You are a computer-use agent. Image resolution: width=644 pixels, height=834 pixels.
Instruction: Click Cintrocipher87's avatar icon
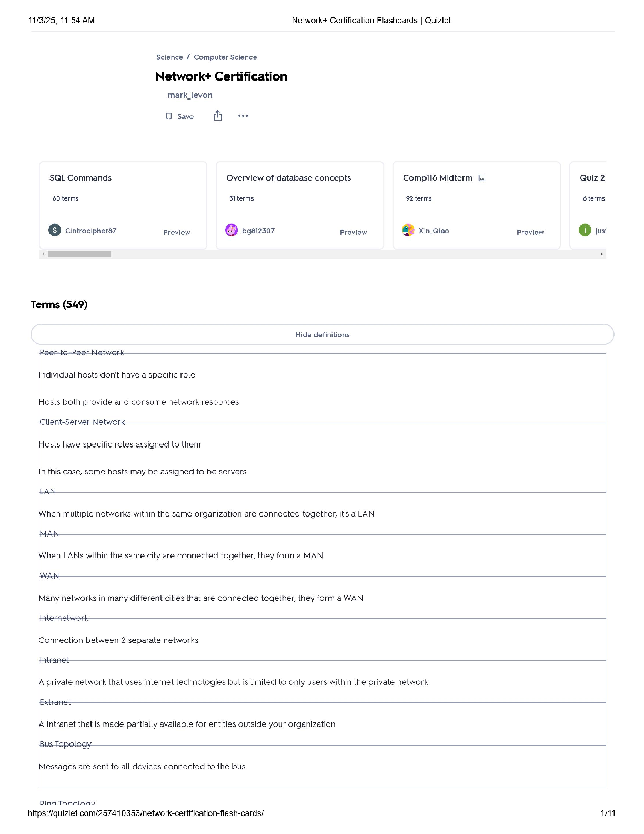tap(55, 230)
